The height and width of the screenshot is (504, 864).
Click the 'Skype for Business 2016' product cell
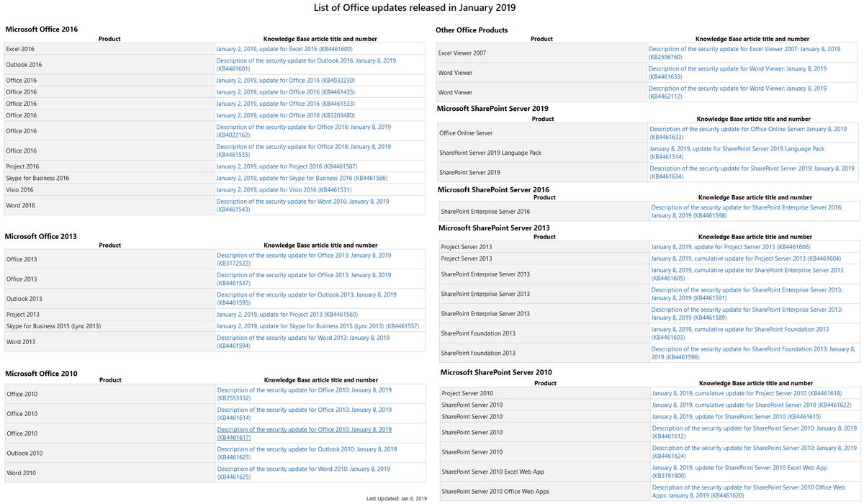(x=109, y=178)
